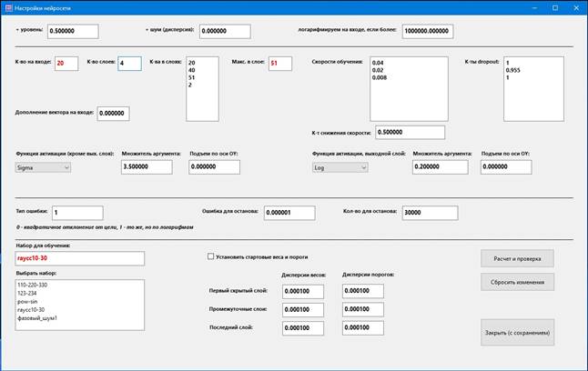
Task: Focus the 'Тип ошибки' input field
Action: (x=76, y=212)
